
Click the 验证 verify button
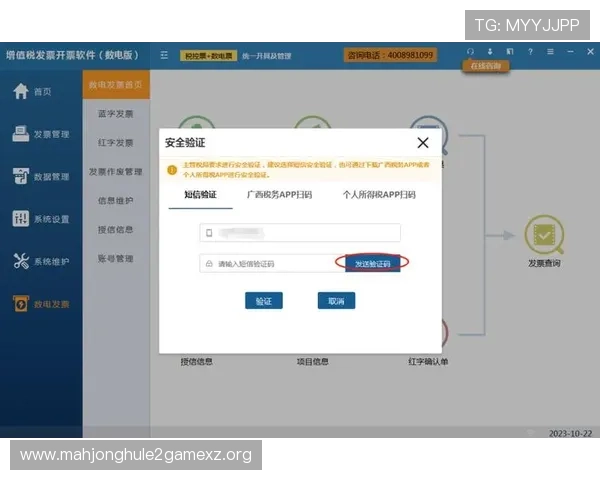[x=264, y=301]
